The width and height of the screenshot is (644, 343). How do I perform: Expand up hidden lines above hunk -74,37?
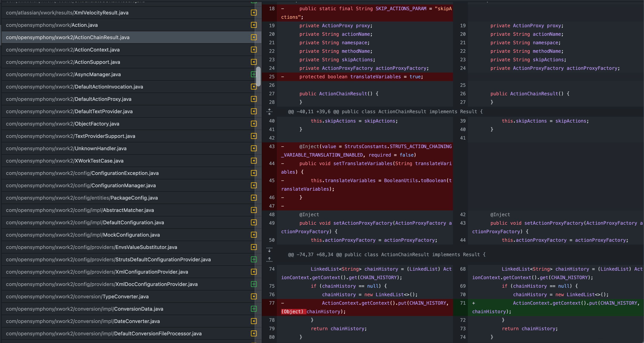coord(269,259)
